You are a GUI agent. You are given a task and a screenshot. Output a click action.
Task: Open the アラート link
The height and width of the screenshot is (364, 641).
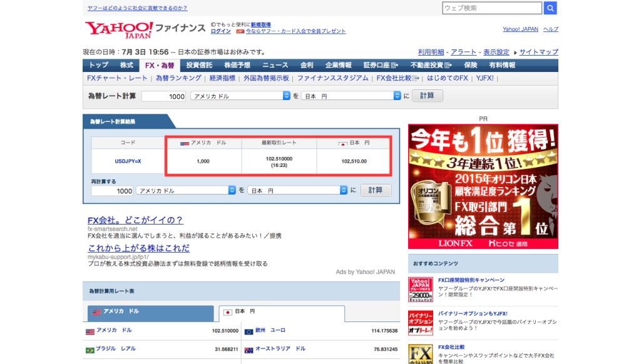tap(464, 52)
